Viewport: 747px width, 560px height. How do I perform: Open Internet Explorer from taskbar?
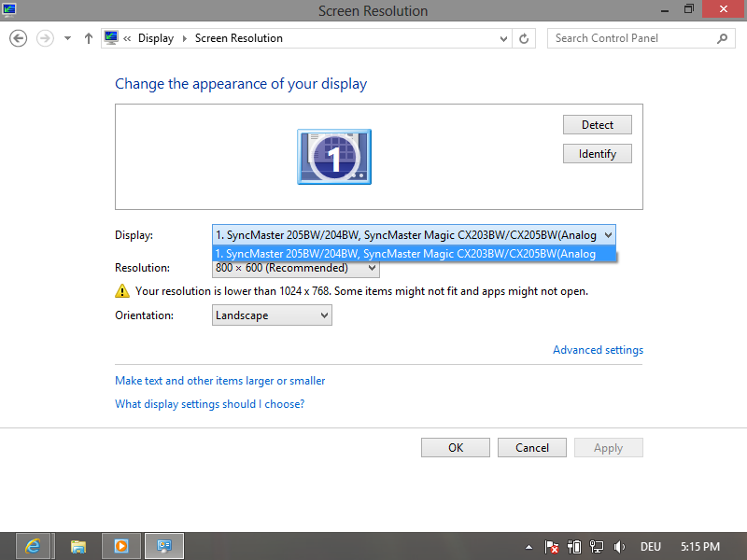click(x=33, y=546)
